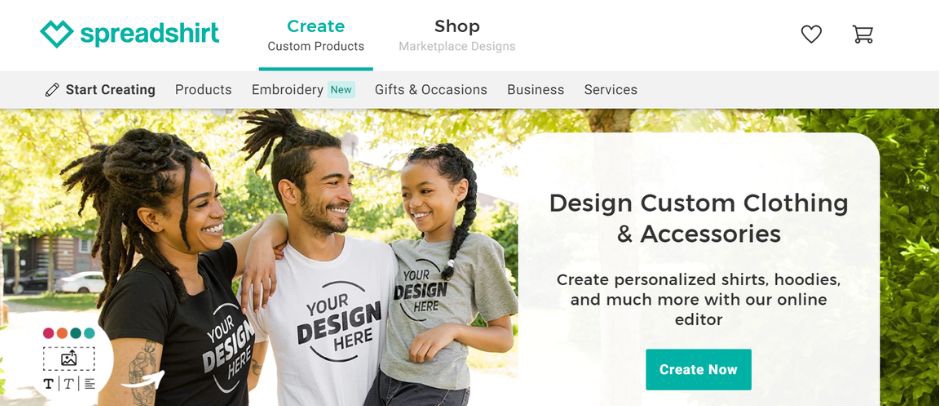Click the pencil icon beside Start Creating
Viewport: 940px width, 406px height.
52,90
